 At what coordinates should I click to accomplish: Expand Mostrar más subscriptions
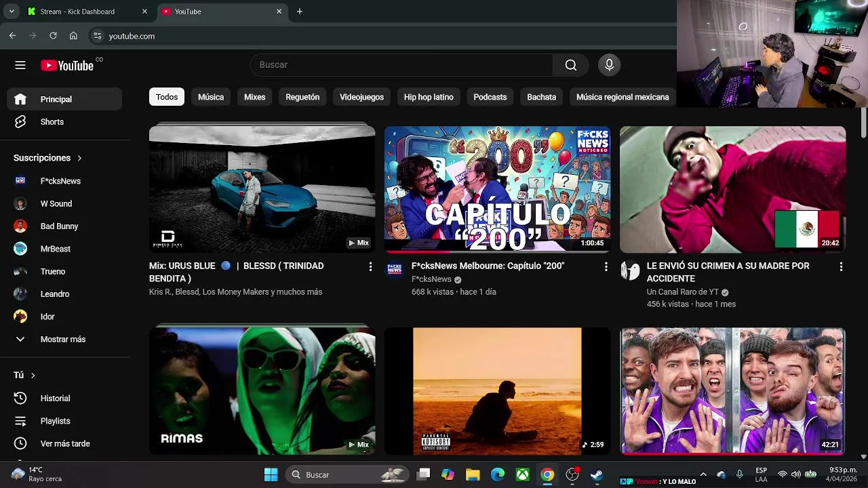(64, 339)
